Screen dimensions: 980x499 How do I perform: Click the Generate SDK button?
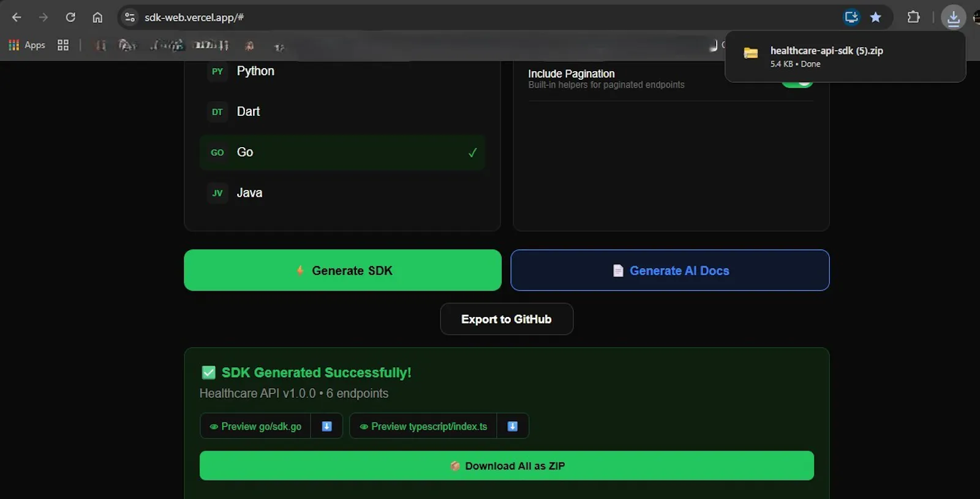[342, 270]
